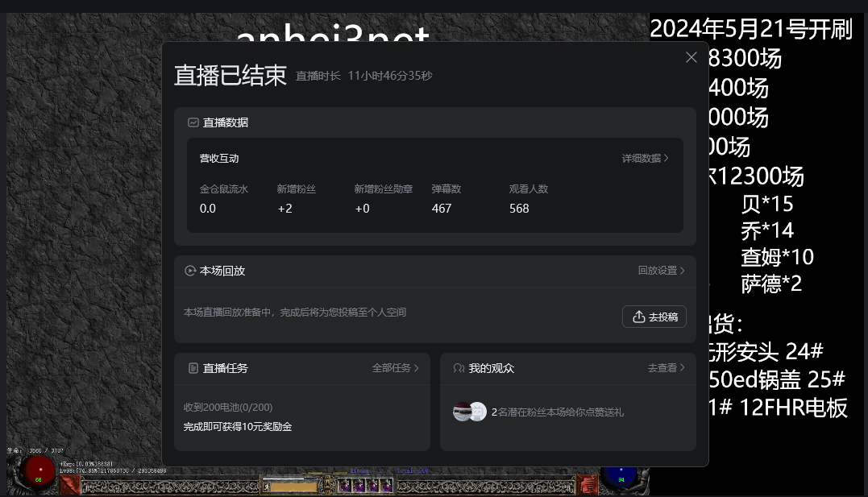Click the stamina bar in the game
Image resolution: width=868 pixels, height=497 pixels.
293,487
